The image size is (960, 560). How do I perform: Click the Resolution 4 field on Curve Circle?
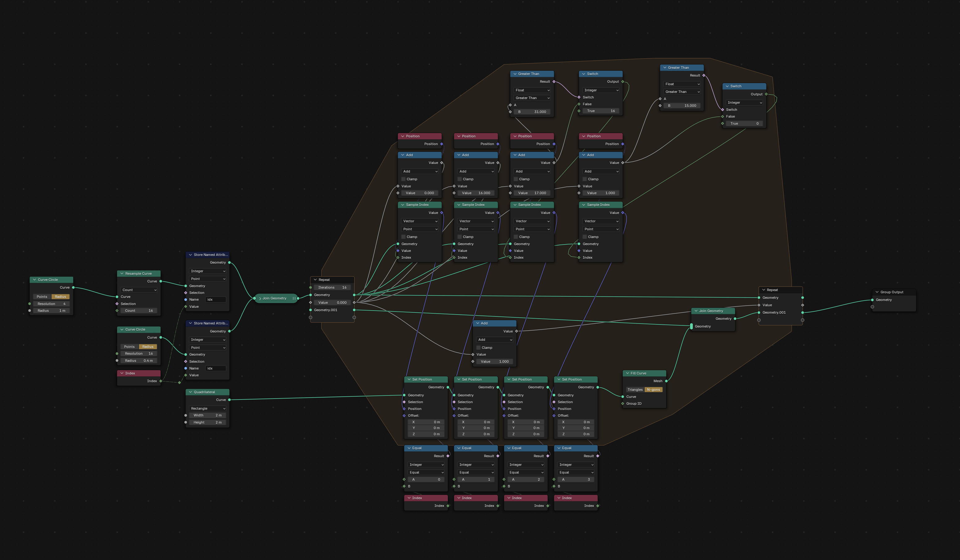click(51, 304)
